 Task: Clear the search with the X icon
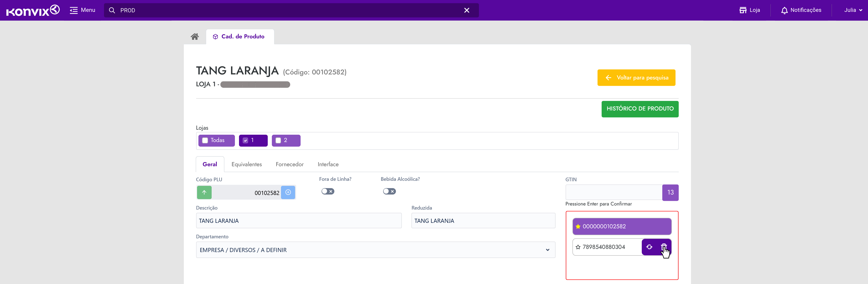point(467,11)
